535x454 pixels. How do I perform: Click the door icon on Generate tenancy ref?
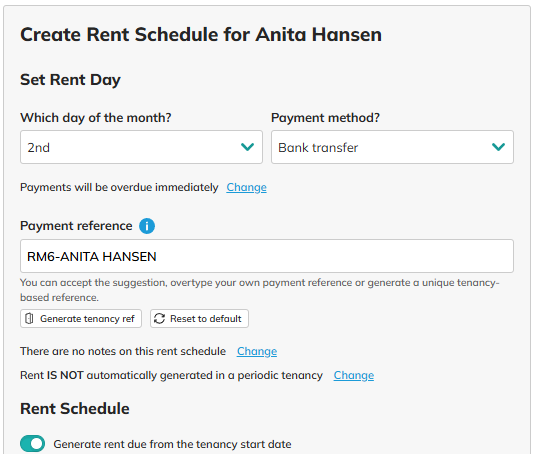(29, 319)
